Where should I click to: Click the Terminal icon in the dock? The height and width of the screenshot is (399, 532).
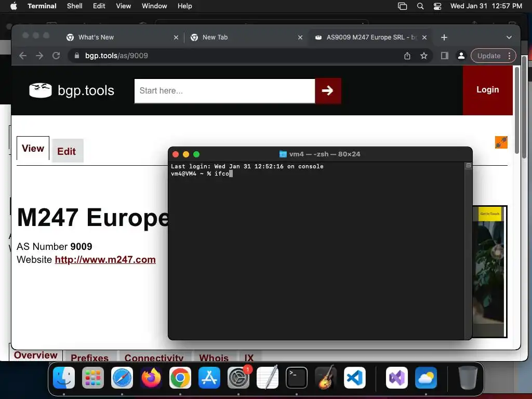click(x=297, y=378)
